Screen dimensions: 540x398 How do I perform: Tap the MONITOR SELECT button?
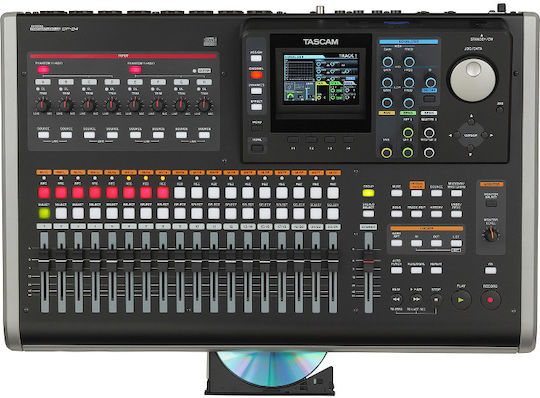[x=491, y=203]
